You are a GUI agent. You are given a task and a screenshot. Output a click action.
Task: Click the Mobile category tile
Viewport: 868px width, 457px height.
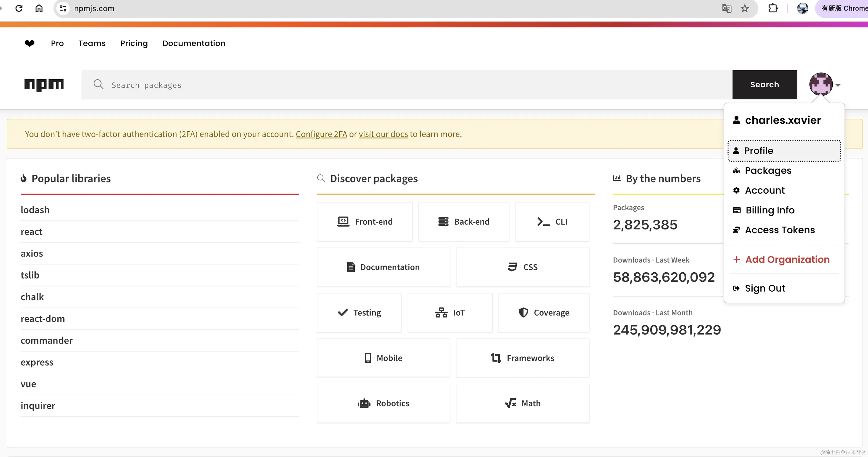pos(383,358)
